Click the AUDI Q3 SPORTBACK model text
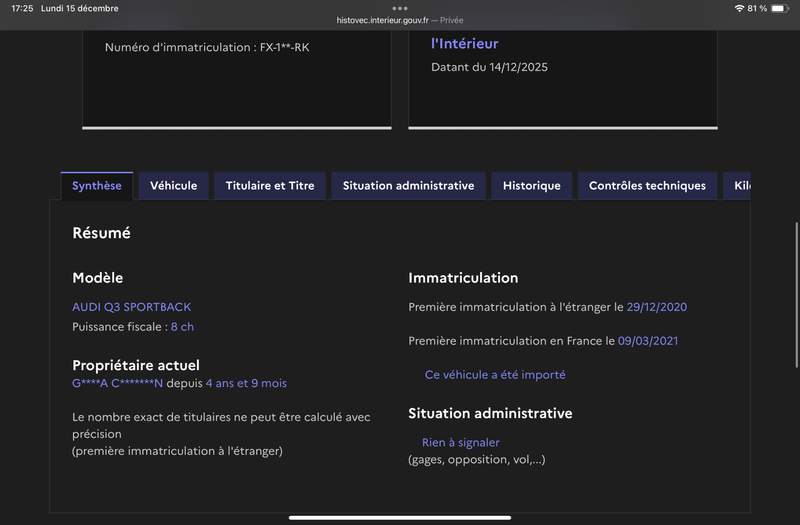 pos(131,307)
